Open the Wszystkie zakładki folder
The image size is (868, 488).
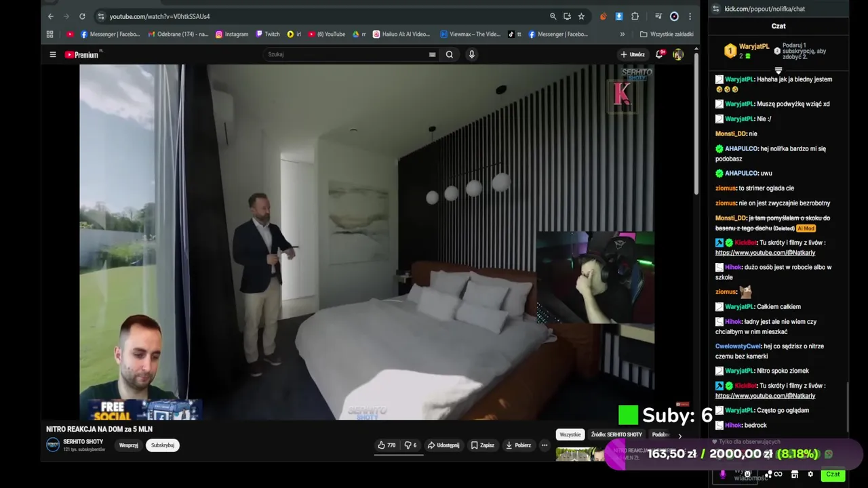click(x=667, y=34)
